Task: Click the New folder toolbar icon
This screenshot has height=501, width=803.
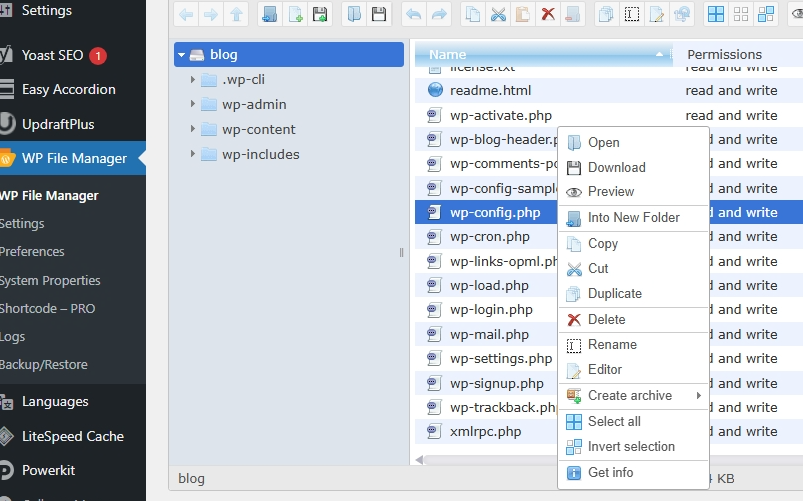Action: [x=270, y=14]
